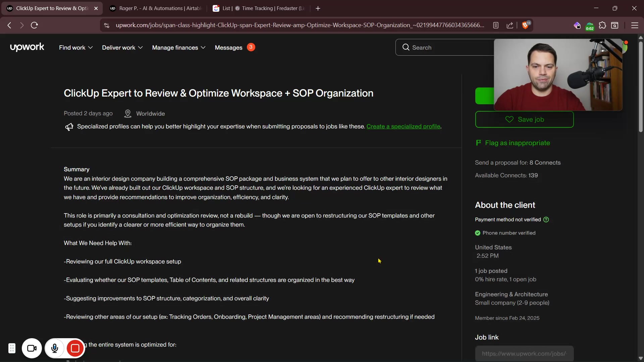This screenshot has height=362, width=644.
Task: Stop the screen recording
Action: pyautogui.click(x=75, y=349)
